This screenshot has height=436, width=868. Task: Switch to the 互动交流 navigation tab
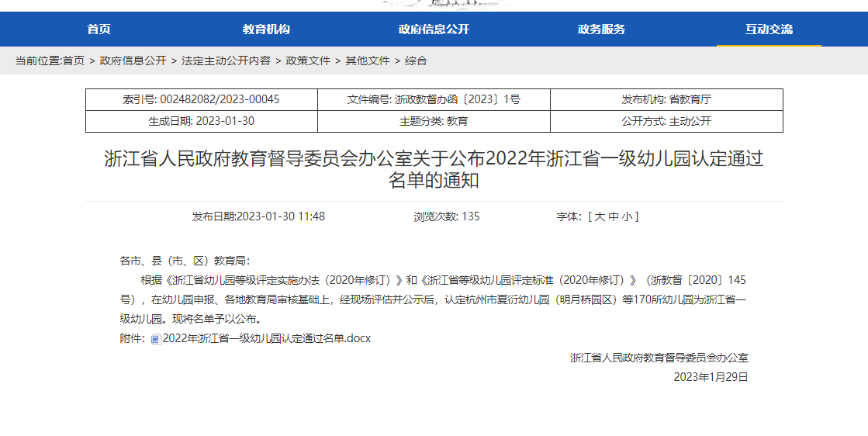tap(769, 29)
